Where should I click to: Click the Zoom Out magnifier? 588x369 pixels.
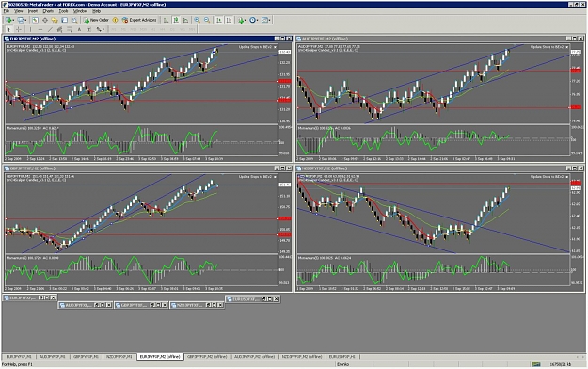(207, 20)
